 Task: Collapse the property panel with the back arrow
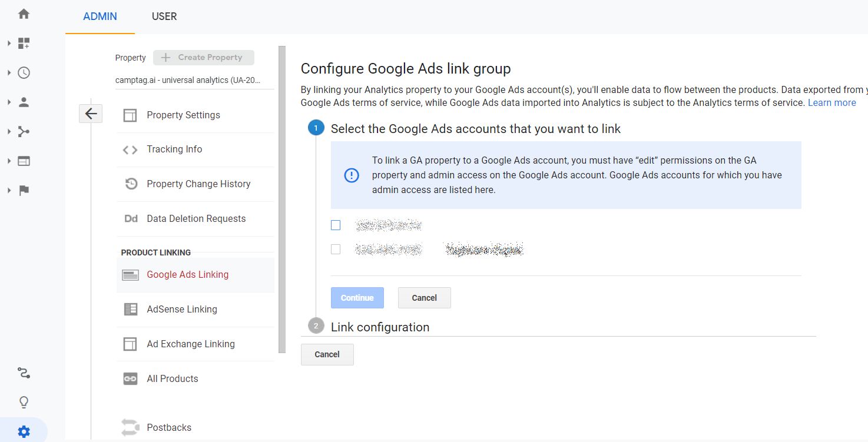(x=91, y=113)
